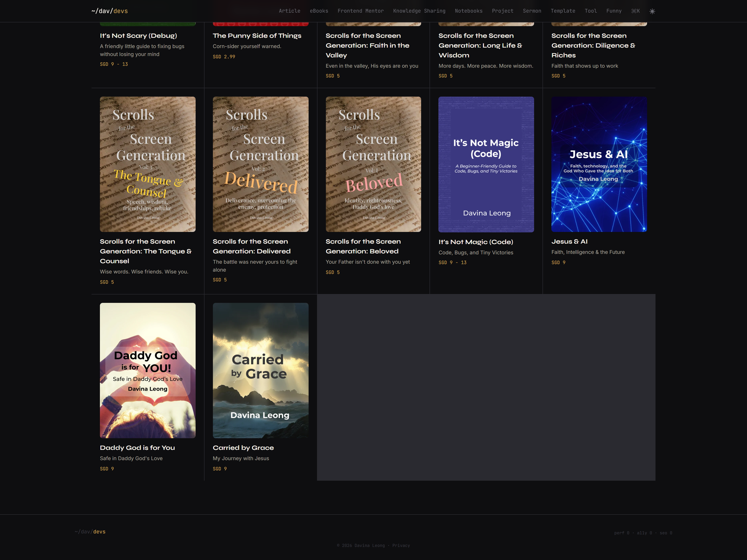
Task: Toggle the light/dark theme sun icon
Action: click(652, 11)
